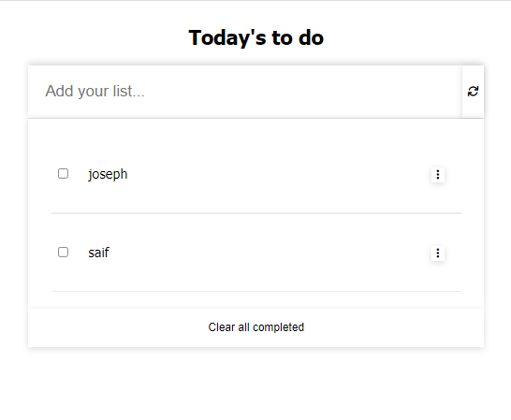The image size is (511, 420).
Task: Mark the joseph task as completed
Action: tap(63, 174)
